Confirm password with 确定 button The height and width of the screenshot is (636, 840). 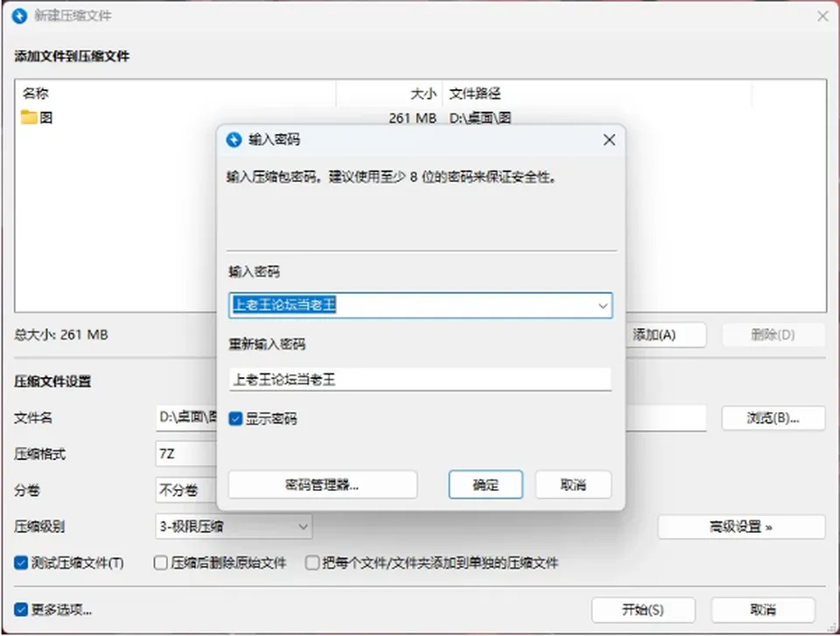coord(486,485)
